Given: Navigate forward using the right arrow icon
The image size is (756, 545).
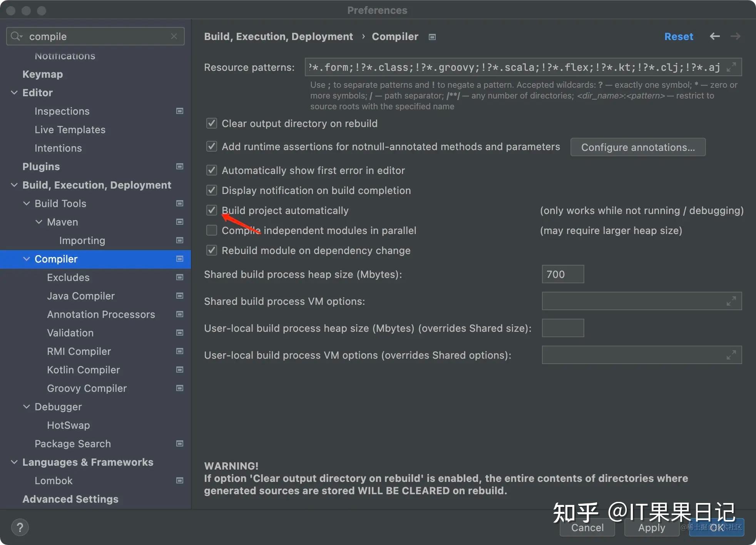Looking at the screenshot, I should [735, 36].
